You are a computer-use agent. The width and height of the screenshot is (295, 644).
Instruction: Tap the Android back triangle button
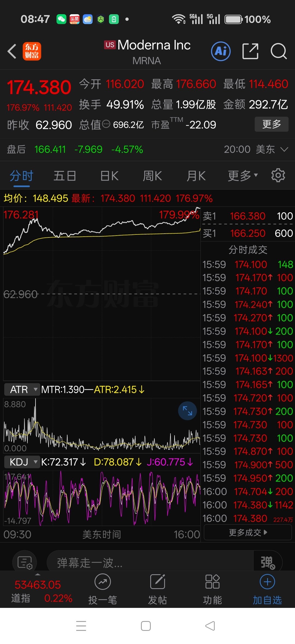coord(210,626)
